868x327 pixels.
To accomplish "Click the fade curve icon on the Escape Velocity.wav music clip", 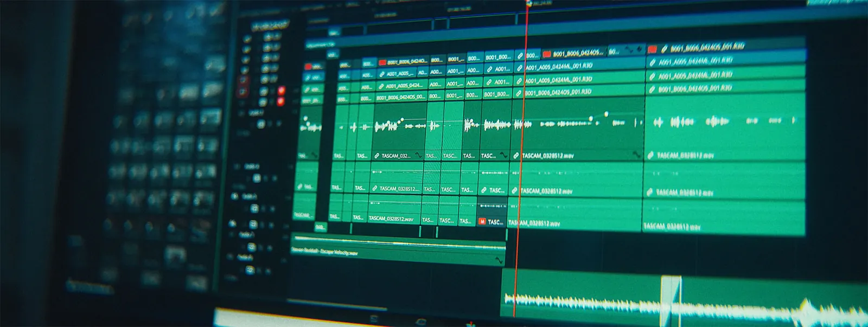I will click(x=499, y=261).
